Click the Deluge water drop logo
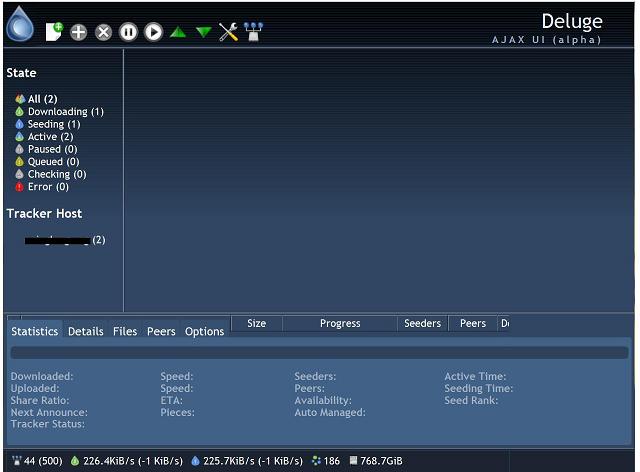 click(20, 24)
